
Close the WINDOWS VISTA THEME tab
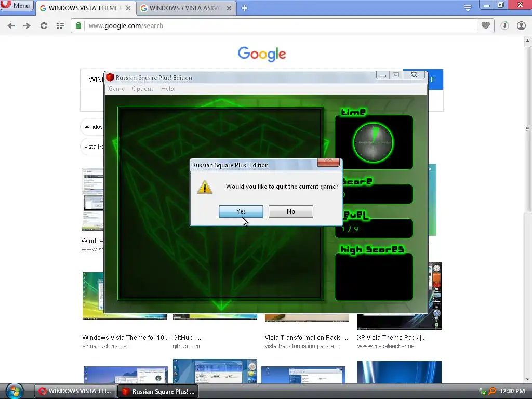click(128, 8)
